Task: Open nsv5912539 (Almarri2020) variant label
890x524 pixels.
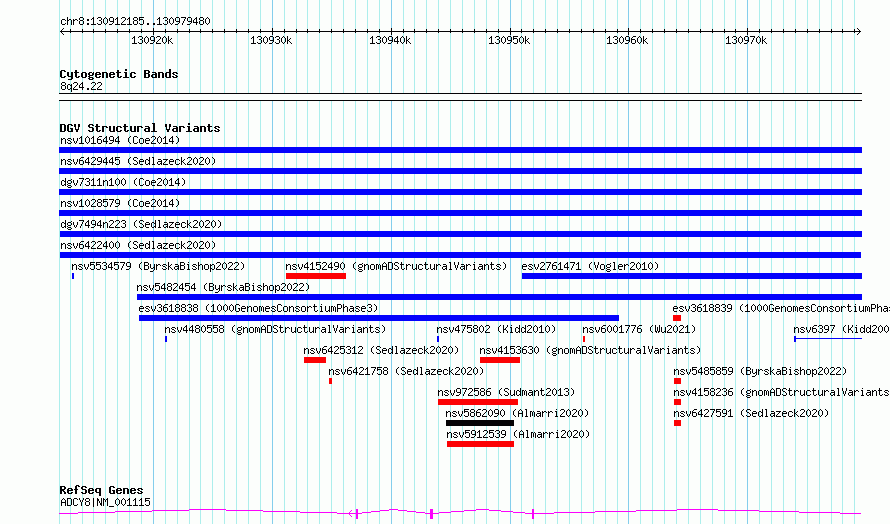Action: click(518, 434)
